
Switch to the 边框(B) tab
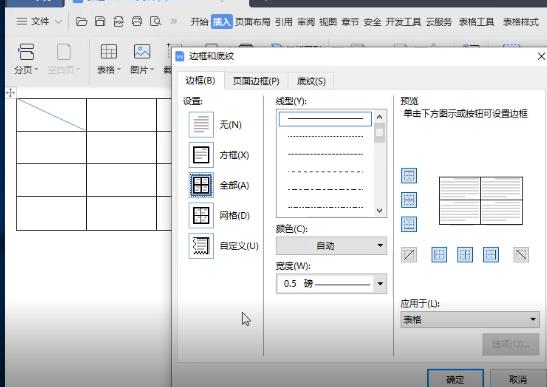coord(200,81)
